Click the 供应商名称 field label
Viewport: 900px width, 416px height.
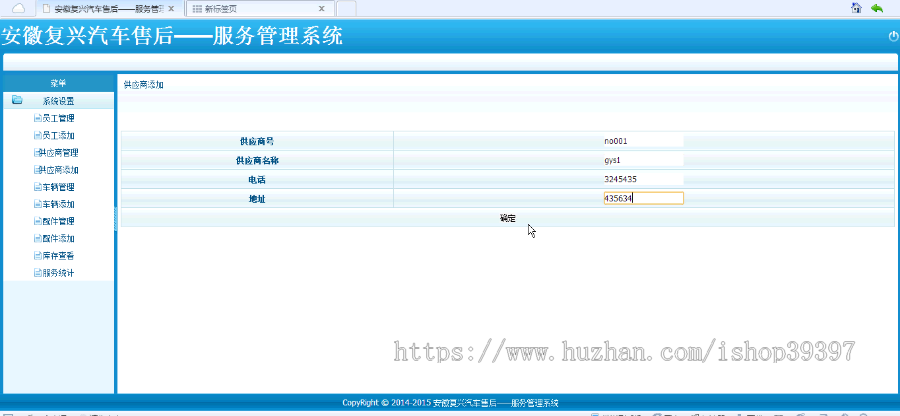click(x=257, y=161)
